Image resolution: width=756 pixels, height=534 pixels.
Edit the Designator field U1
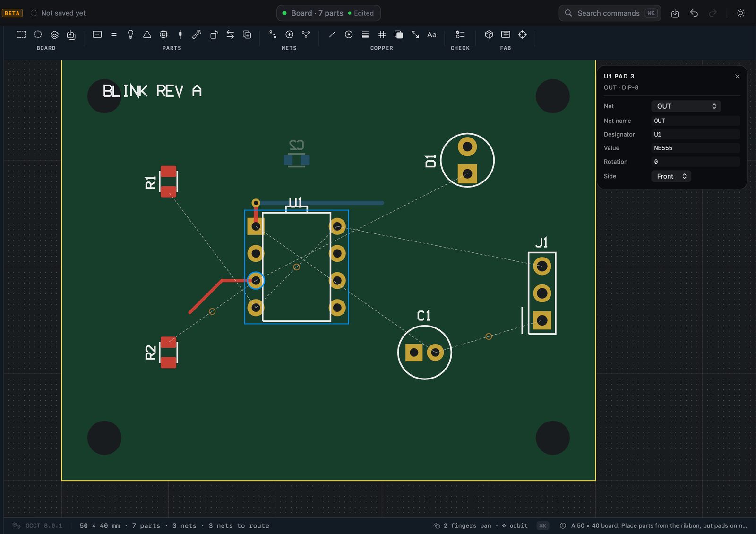point(696,135)
